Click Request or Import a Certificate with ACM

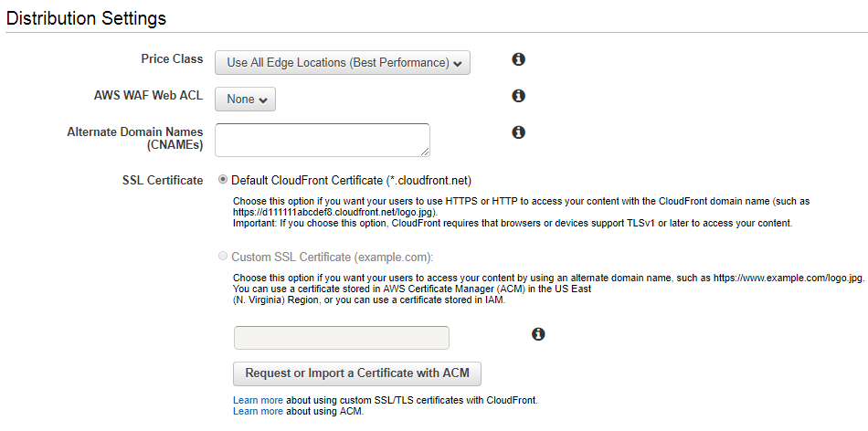tap(357, 373)
